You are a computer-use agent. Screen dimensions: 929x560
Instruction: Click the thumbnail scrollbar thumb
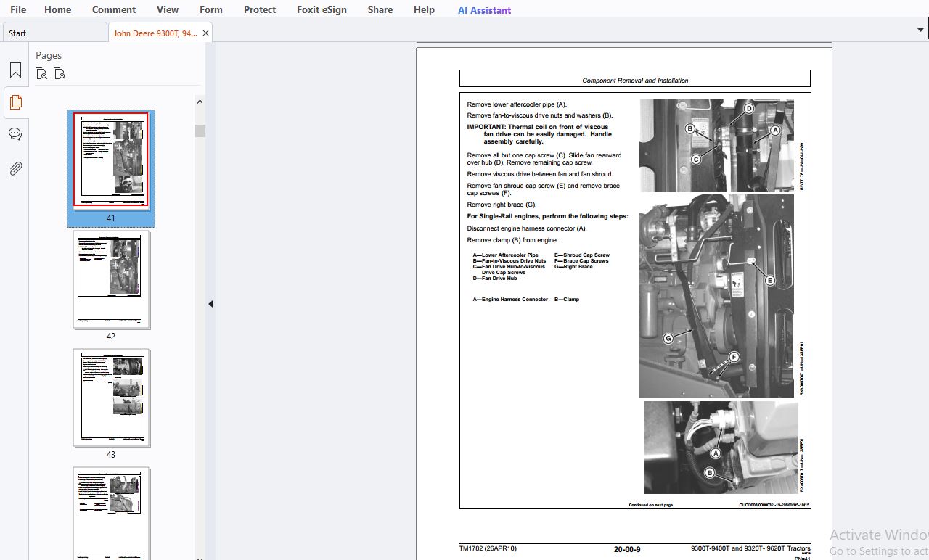[x=200, y=131]
